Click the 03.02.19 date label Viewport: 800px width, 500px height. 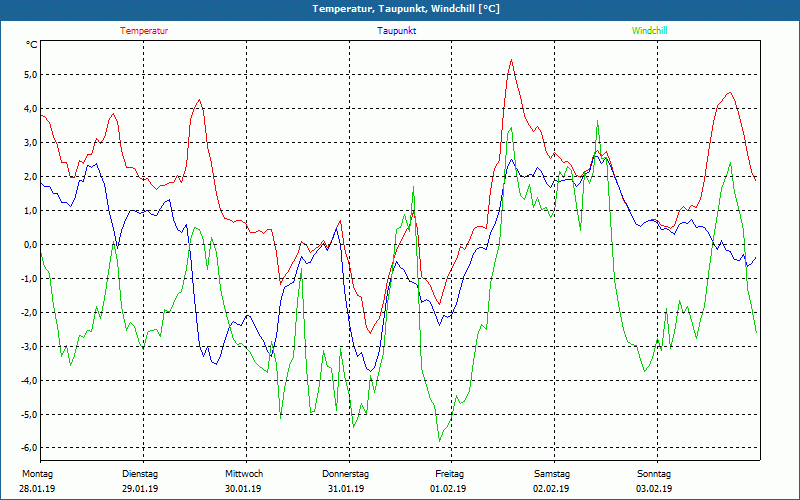click(x=654, y=489)
